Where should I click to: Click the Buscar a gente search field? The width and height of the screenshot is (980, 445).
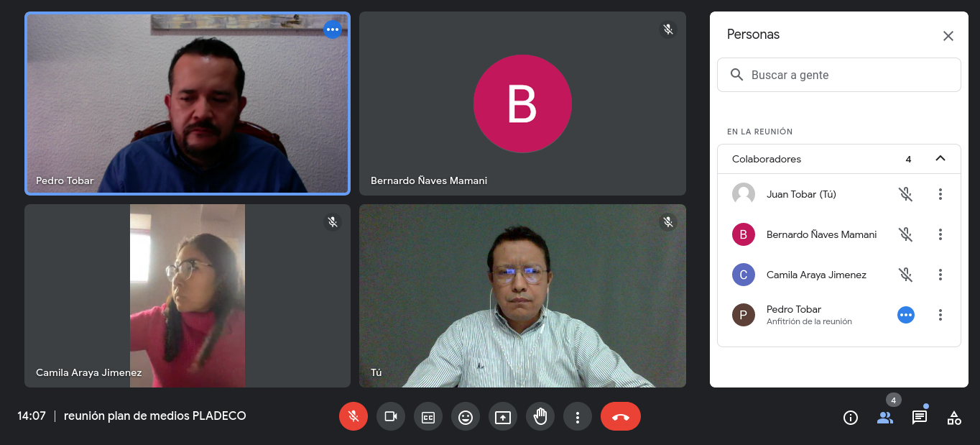pyautogui.click(x=839, y=75)
